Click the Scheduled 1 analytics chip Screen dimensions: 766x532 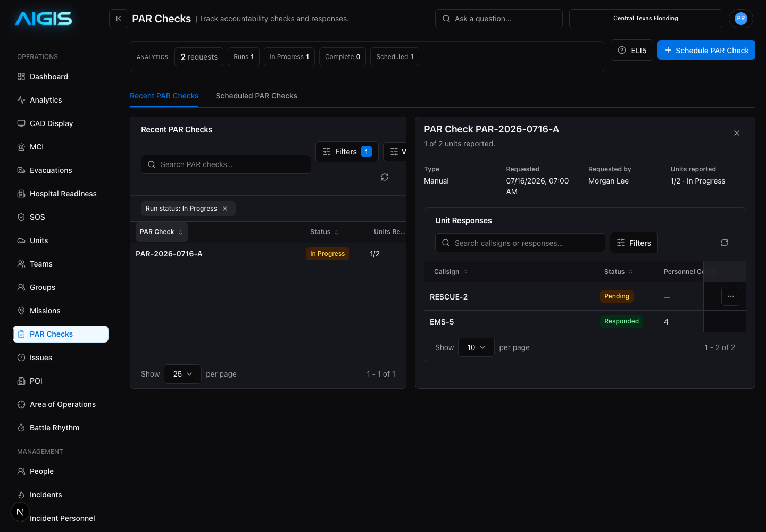(x=395, y=57)
